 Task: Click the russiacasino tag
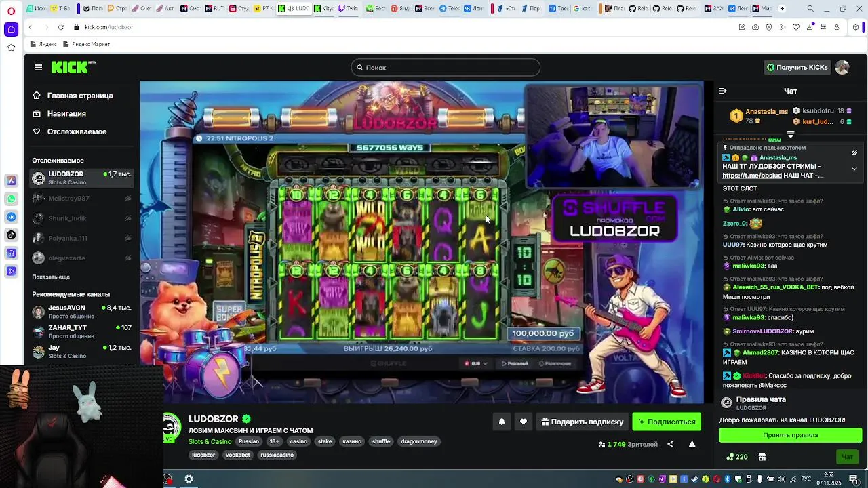coord(277,455)
